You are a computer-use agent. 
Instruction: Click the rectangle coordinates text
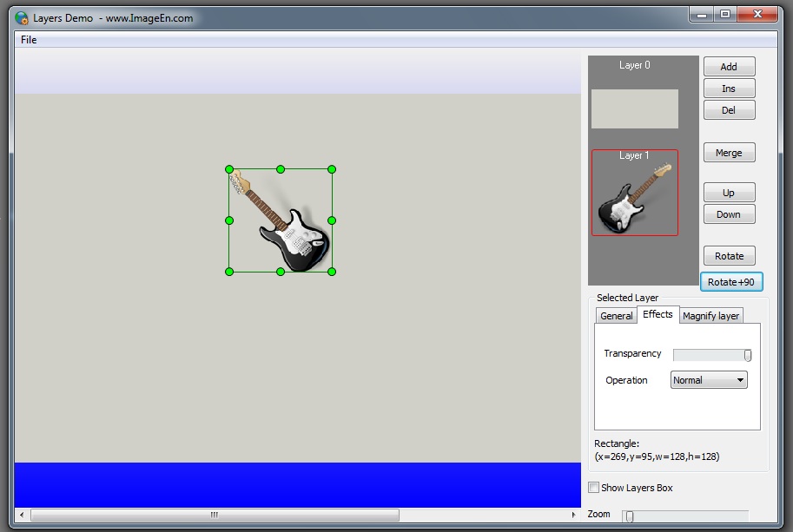click(x=657, y=456)
